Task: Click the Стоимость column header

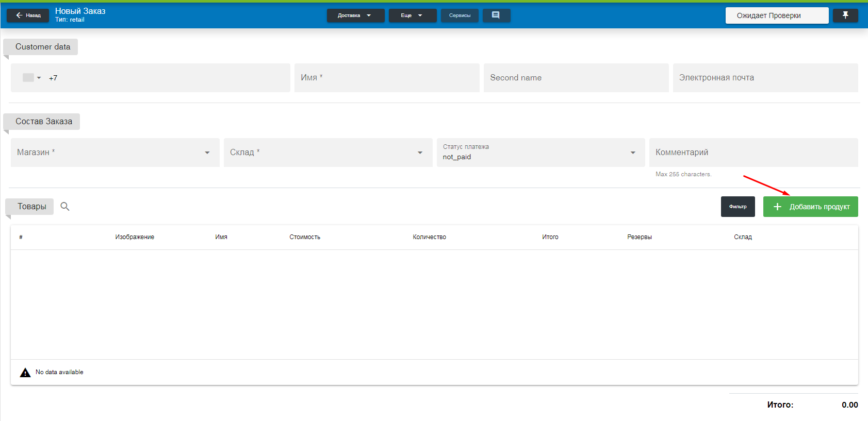Action: (305, 237)
